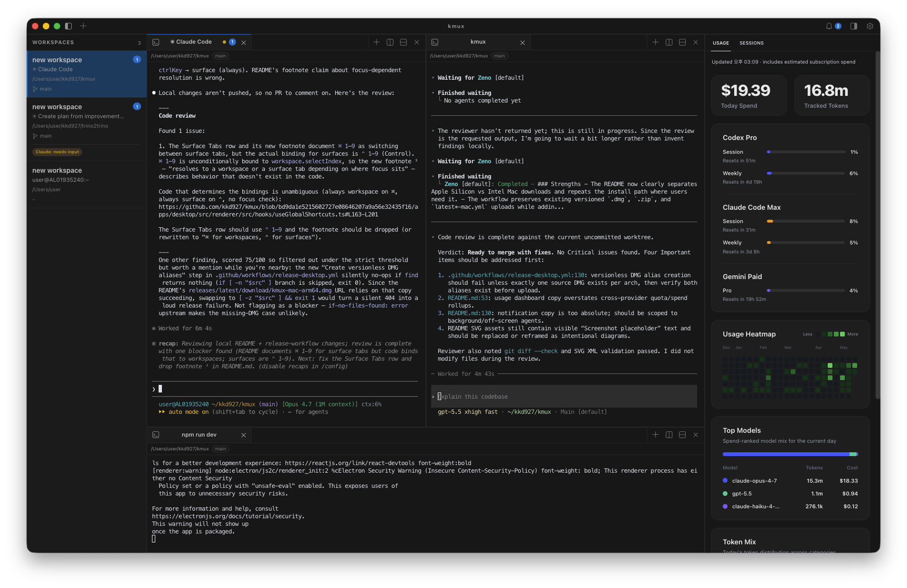Close the kmux pane

point(695,42)
